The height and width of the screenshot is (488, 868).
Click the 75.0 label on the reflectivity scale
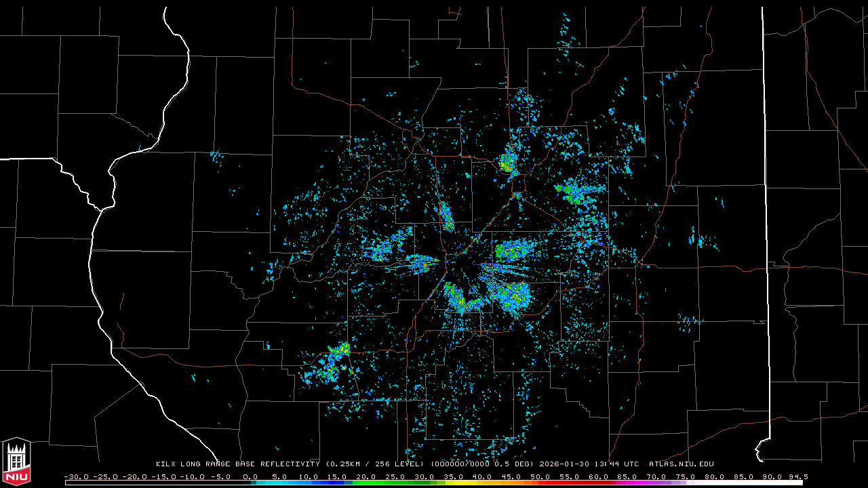click(x=685, y=476)
